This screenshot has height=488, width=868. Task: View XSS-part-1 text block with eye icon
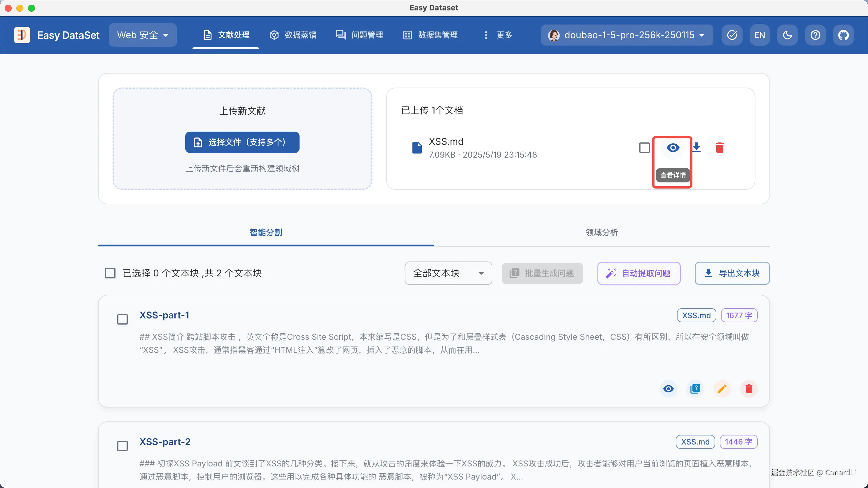click(668, 389)
